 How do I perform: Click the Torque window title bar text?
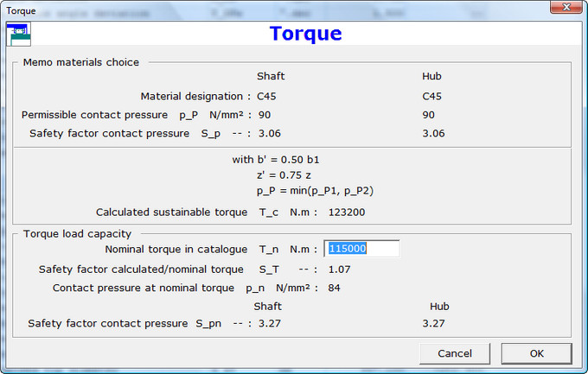pos(22,10)
